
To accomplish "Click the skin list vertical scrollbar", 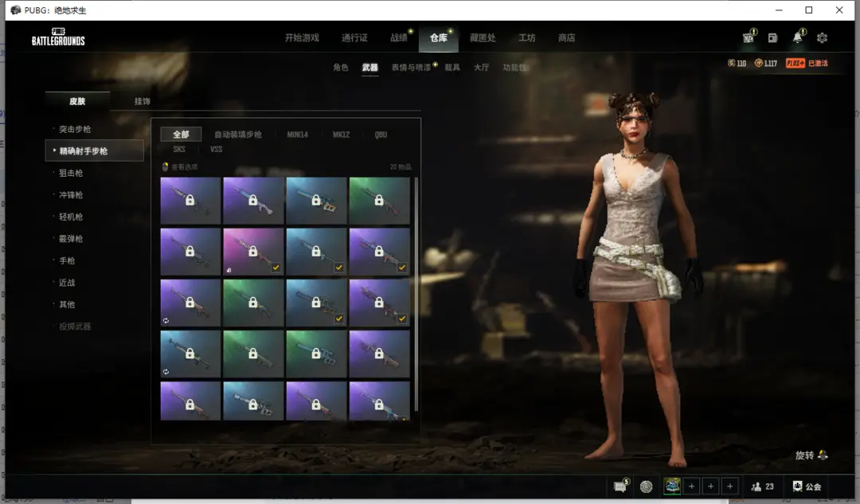I will click(416, 239).
